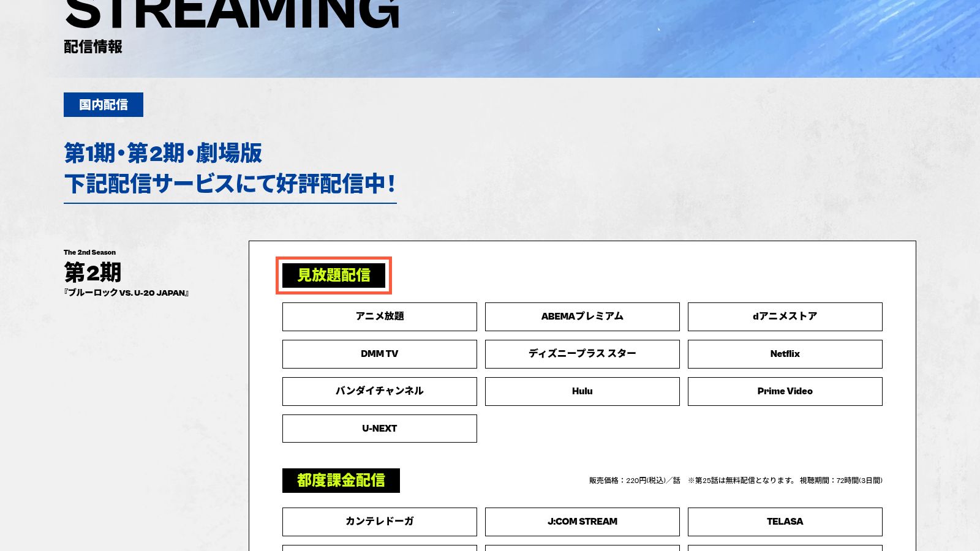The width and height of the screenshot is (980, 551).
Task: Click the 第1期・第2期・劇場版 headline text
Action: point(163,153)
